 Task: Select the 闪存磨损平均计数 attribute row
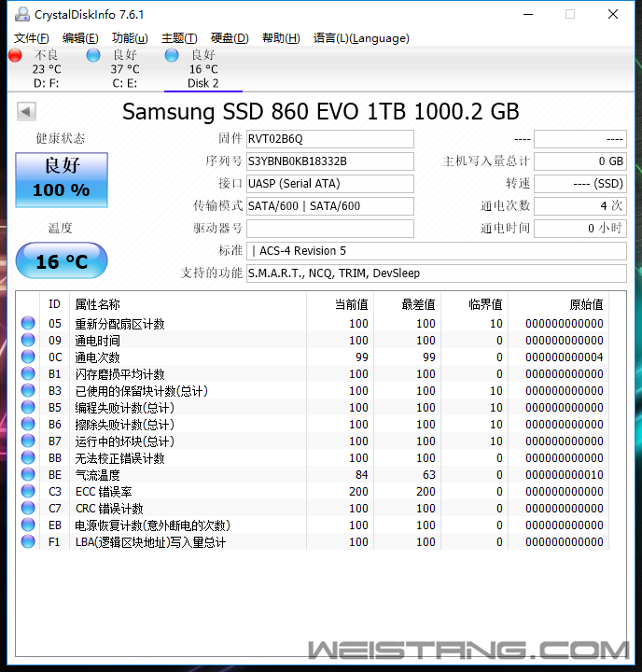point(313,373)
